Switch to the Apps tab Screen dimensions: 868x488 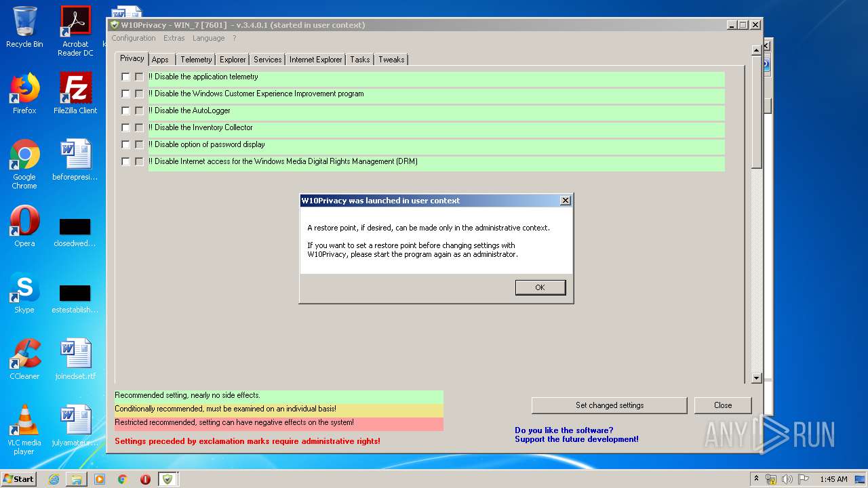pyautogui.click(x=161, y=60)
